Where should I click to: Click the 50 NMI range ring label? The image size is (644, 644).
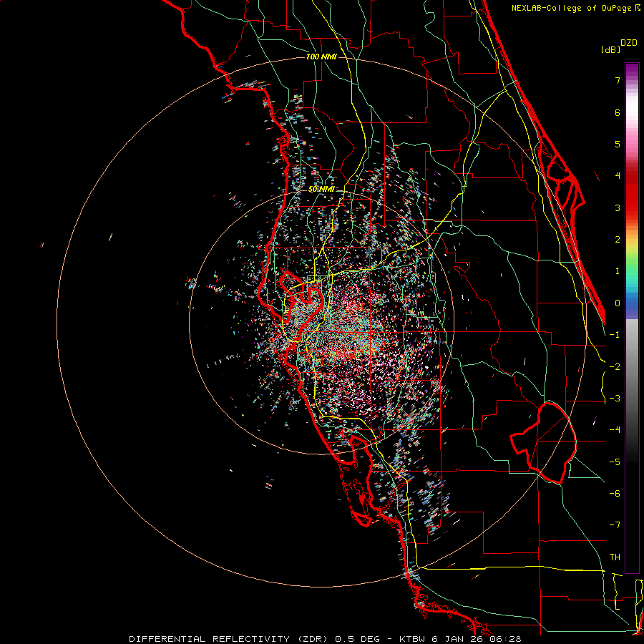tap(321, 189)
